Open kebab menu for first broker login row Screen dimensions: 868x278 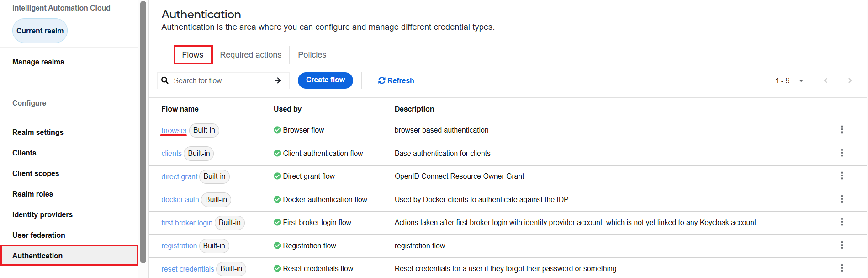click(x=842, y=222)
